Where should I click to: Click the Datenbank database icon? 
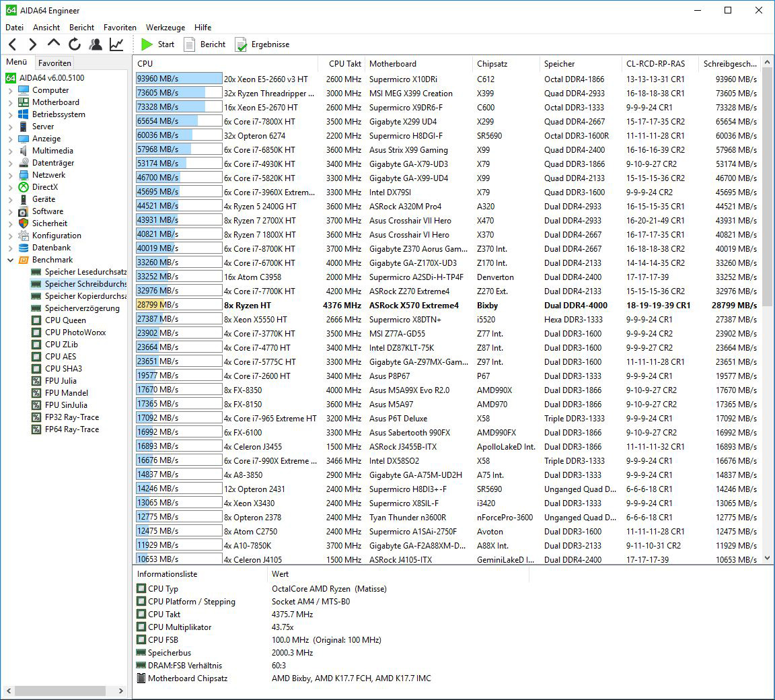(24, 248)
